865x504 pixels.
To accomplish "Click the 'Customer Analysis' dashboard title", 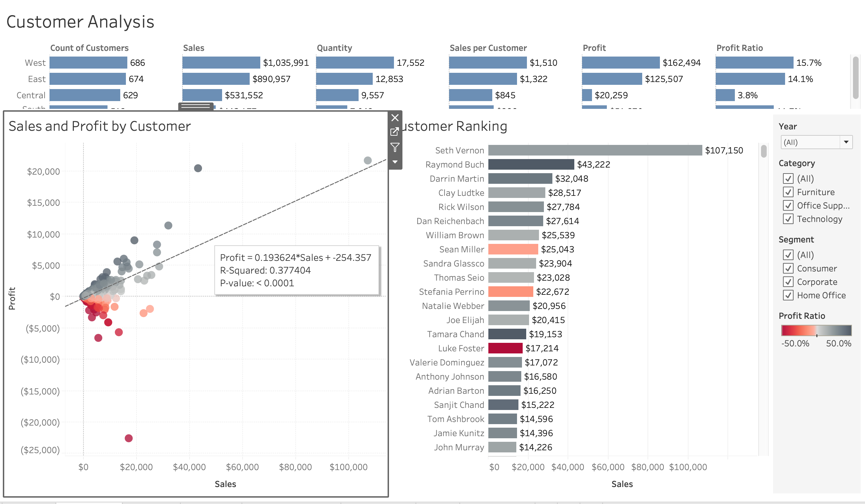I will [80, 22].
